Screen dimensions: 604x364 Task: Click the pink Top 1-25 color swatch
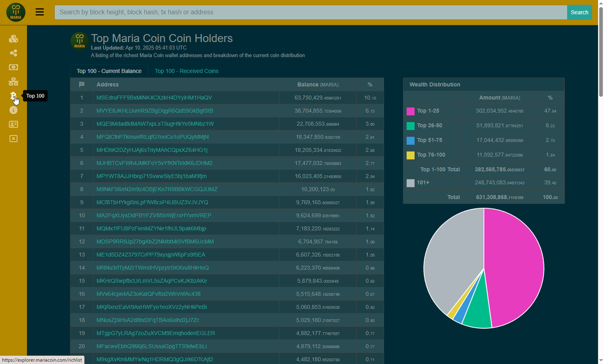pyautogui.click(x=410, y=111)
